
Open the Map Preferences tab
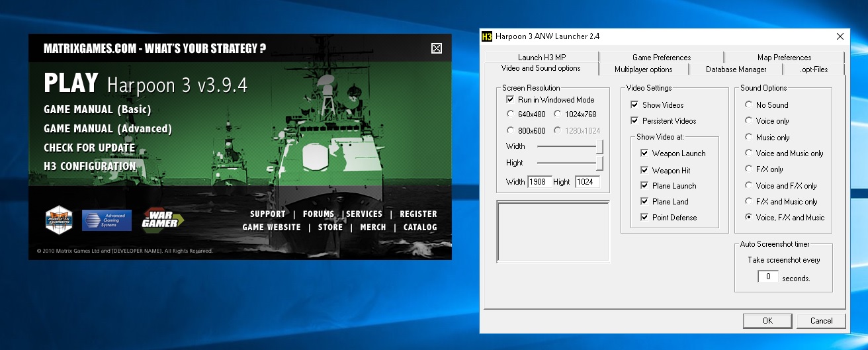(784, 58)
